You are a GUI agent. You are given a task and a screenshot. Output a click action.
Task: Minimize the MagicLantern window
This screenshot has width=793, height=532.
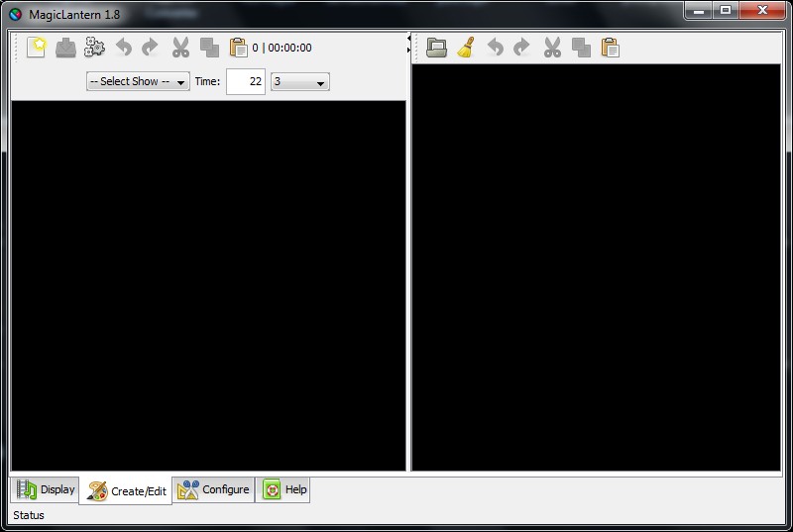pyautogui.click(x=699, y=11)
